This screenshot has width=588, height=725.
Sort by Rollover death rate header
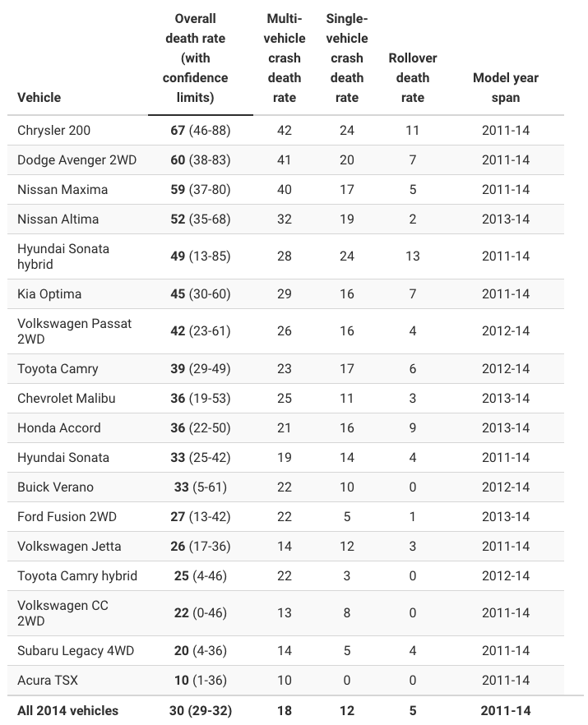412,77
